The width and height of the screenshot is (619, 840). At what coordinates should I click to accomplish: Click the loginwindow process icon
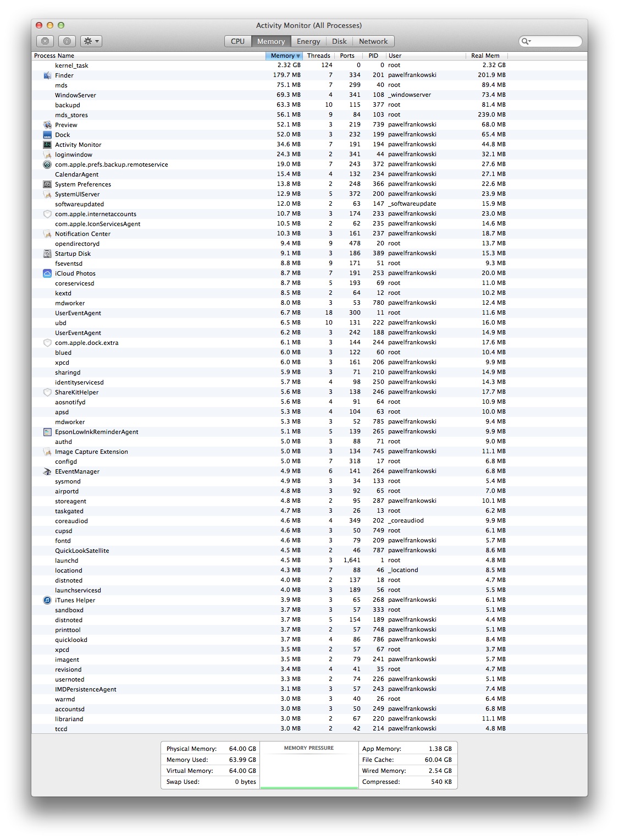pos(47,155)
